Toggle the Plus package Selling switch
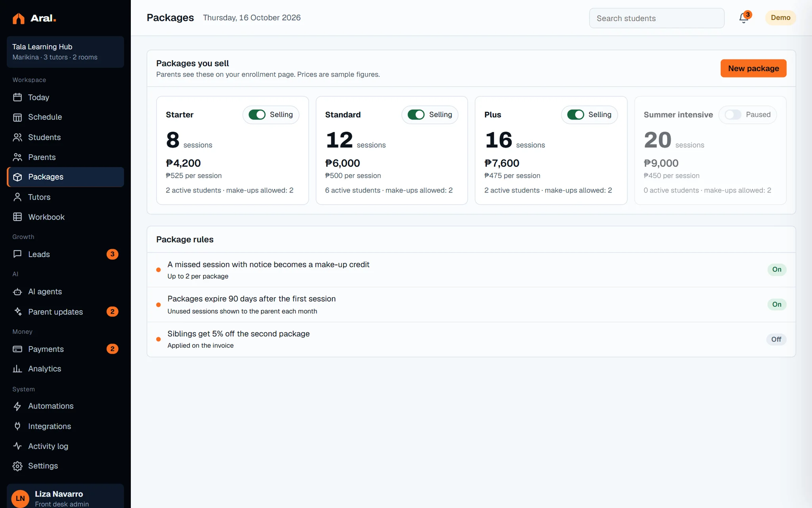Image resolution: width=812 pixels, height=508 pixels. (575, 115)
